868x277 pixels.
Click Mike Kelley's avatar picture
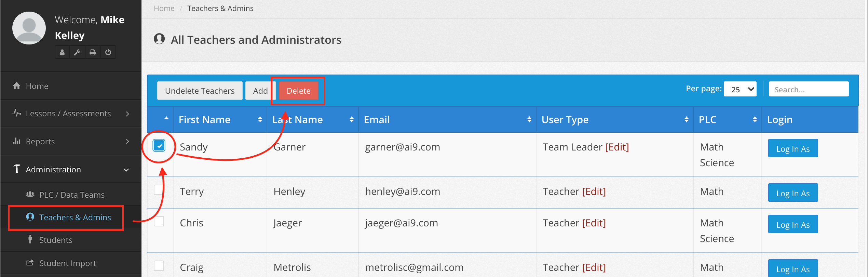(x=29, y=28)
